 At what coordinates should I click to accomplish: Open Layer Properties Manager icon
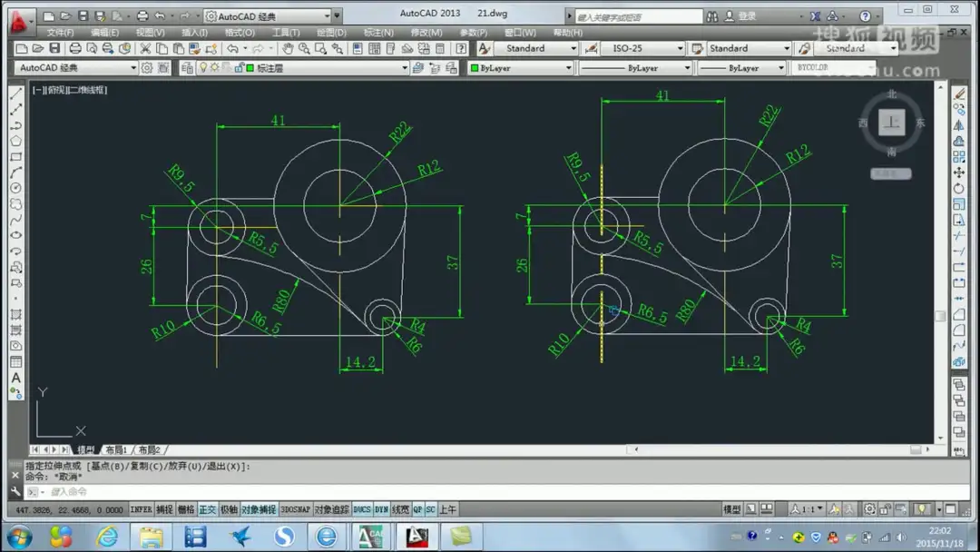[x=187, y=67]
